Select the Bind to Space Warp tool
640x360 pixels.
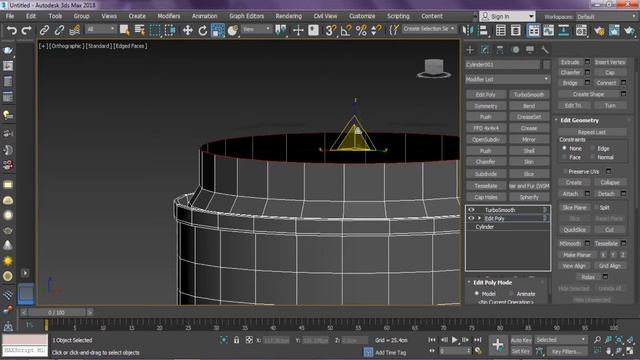coord(75,30)
